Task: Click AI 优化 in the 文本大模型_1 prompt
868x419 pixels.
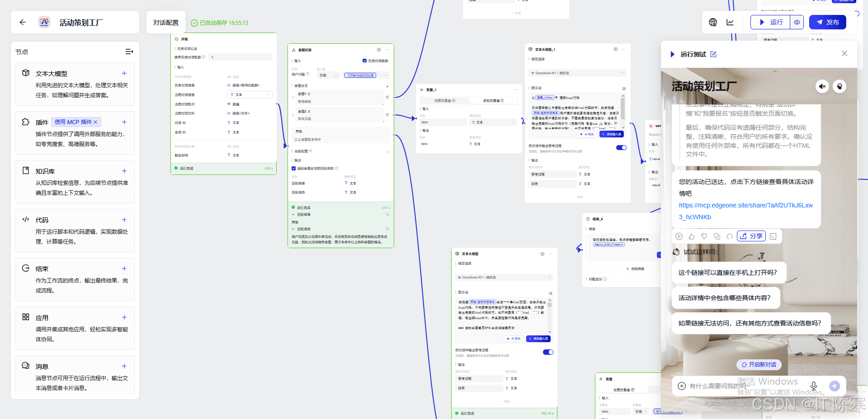Action: 587,134
